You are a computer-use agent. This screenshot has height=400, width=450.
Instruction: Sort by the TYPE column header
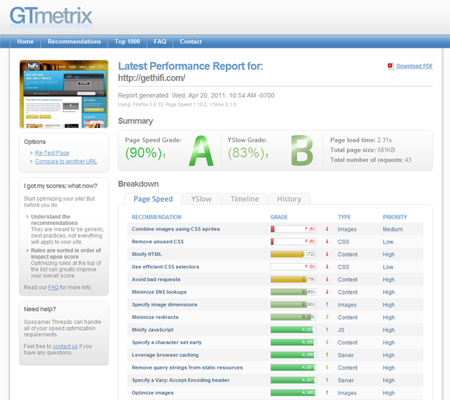point(344,217)
